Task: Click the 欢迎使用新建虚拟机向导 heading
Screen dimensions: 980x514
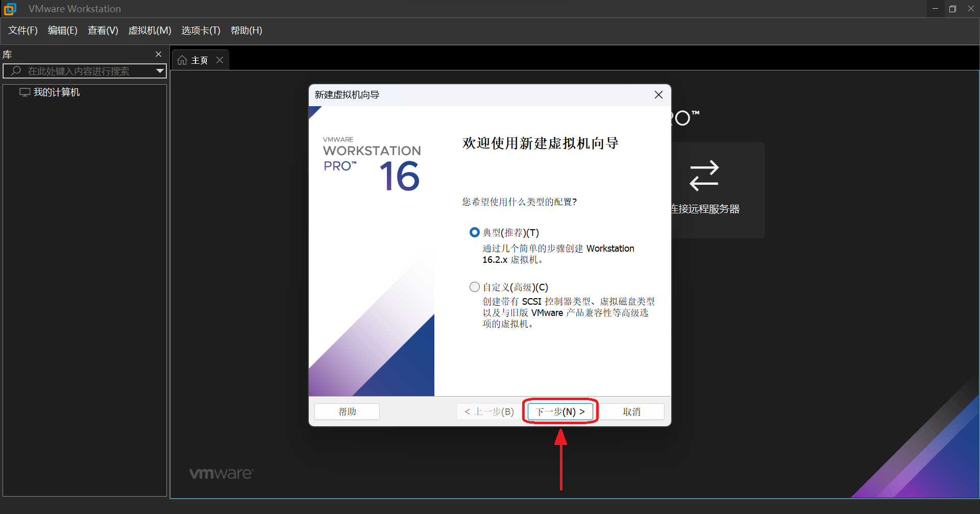Action: coord(541,143)
